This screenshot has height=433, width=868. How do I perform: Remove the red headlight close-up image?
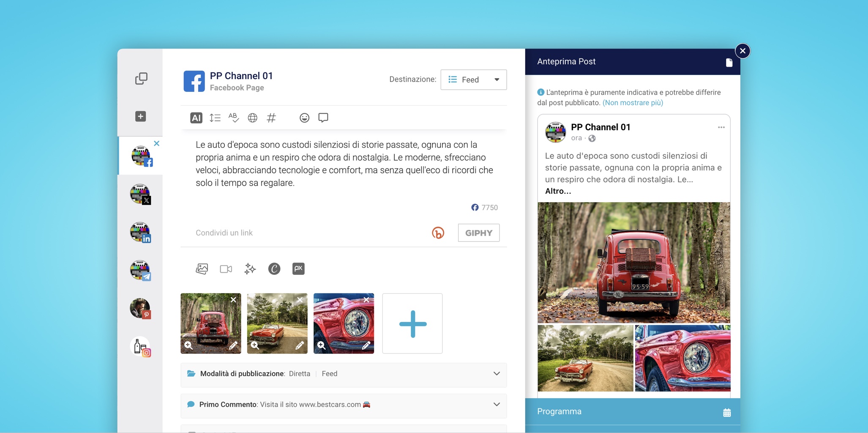pos(366,300)
